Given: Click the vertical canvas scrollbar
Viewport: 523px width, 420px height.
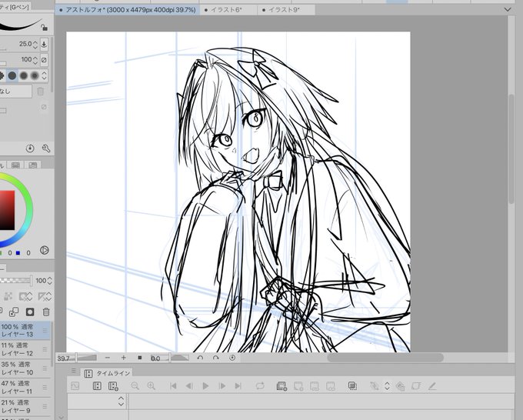Looking at the screenshot, I should click(511, 148).
